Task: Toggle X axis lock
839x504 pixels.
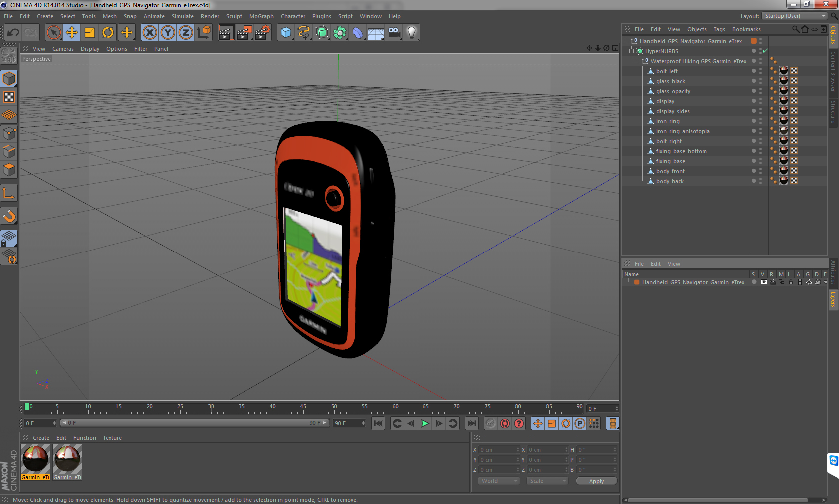Action: [150, 33]
